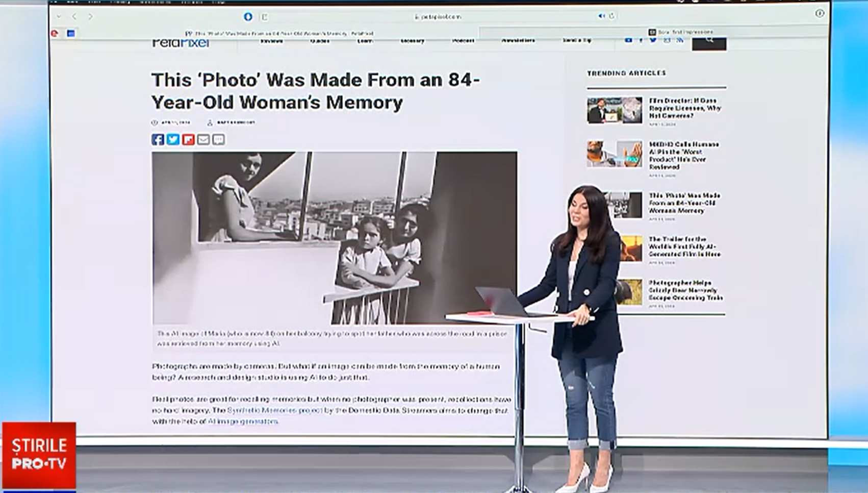Open the Synthetic Memories project link
The width and height of the screenshot is (868, 493).
pyautogui.click(x=274, y=410)
